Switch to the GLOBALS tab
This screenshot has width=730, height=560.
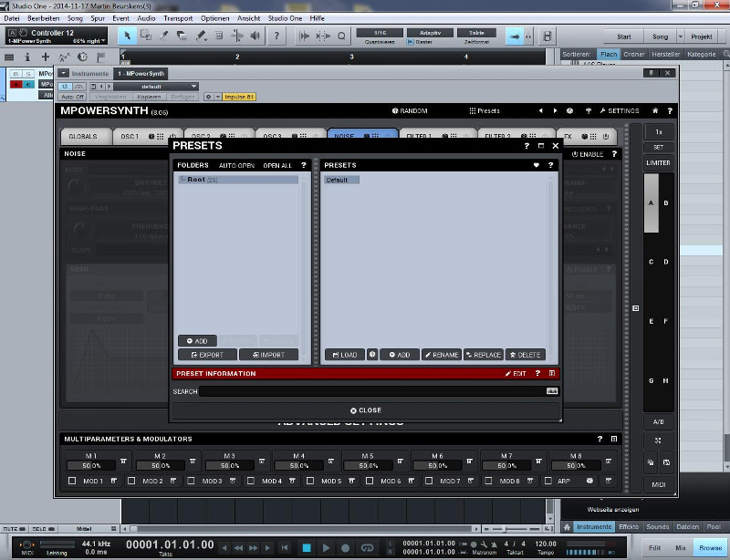[84, 137]
